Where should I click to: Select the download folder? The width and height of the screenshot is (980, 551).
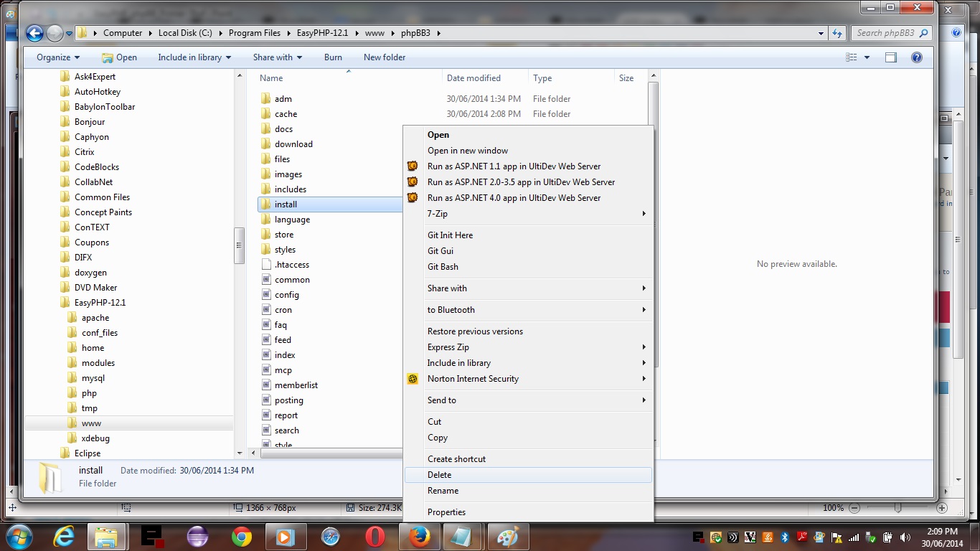click(x=293, y=144)
